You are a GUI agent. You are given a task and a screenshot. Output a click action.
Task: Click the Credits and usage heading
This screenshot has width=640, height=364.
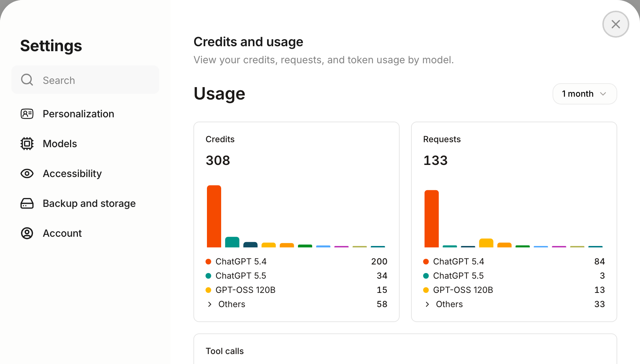(x=248, y=42)
